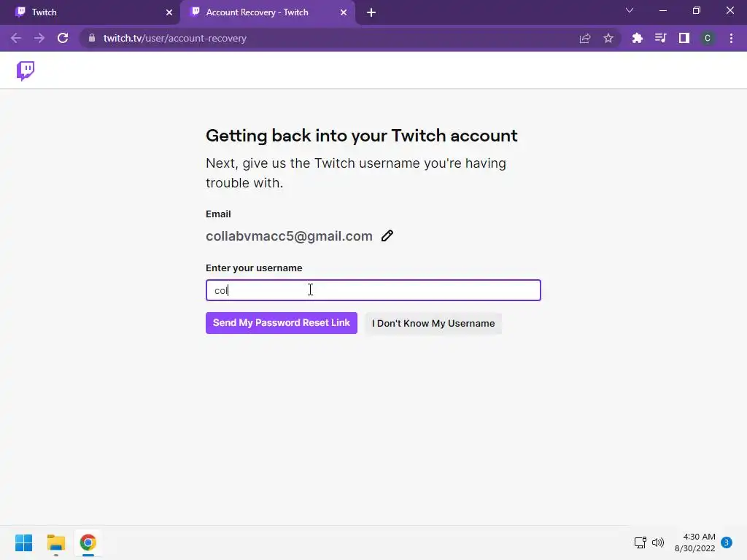
Task: Minimize the Chrome window
Action: [662, 10]
